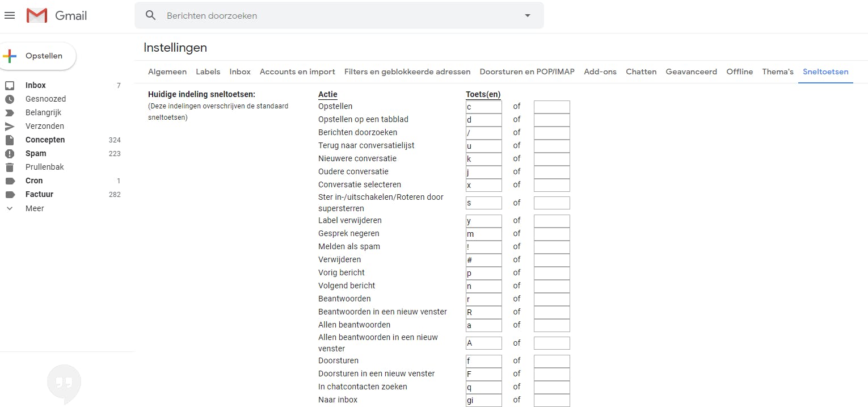This screenshot has width=868, height=407.
Task: Open the Factuur label
Action: (39, 194)
